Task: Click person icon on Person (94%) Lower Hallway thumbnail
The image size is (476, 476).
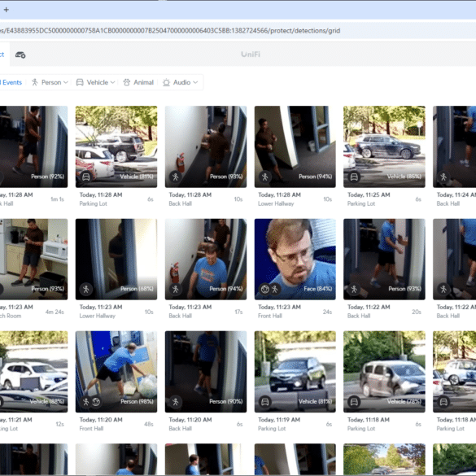Action: (x=264, y=177)
